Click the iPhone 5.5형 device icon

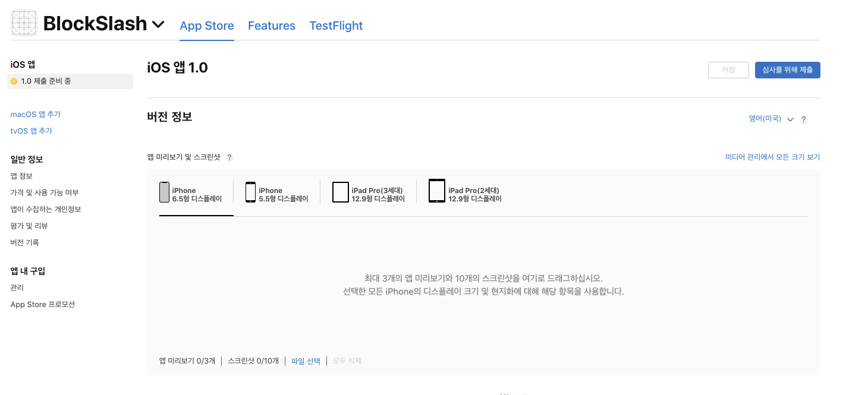(x=251, y=192)
